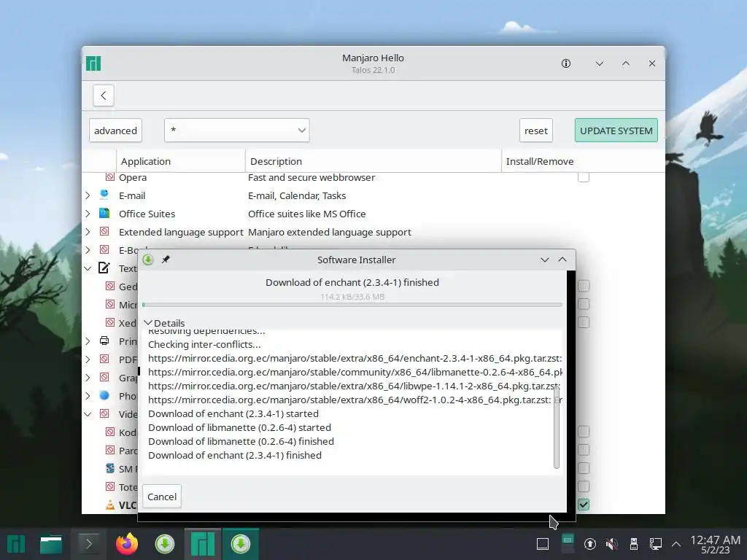Click the Text editor pencil icon
Screen dimensions: 747x560
tap(104, 268)
